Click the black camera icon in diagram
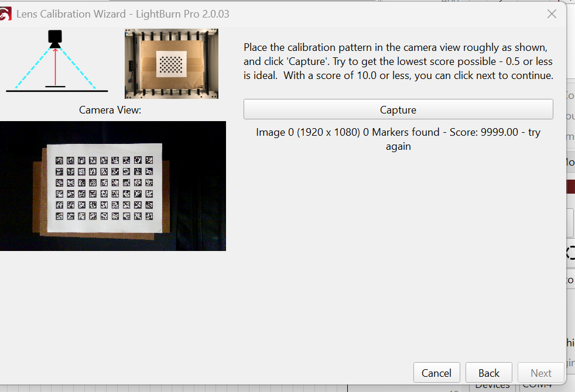This screenshot has height=392, width=575. point(56,39)
